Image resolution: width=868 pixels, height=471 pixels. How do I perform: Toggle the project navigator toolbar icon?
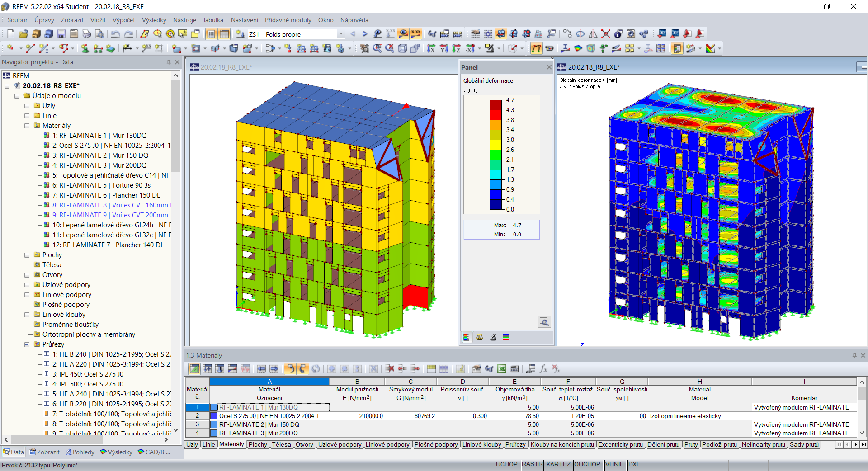(x=212, y=34)
